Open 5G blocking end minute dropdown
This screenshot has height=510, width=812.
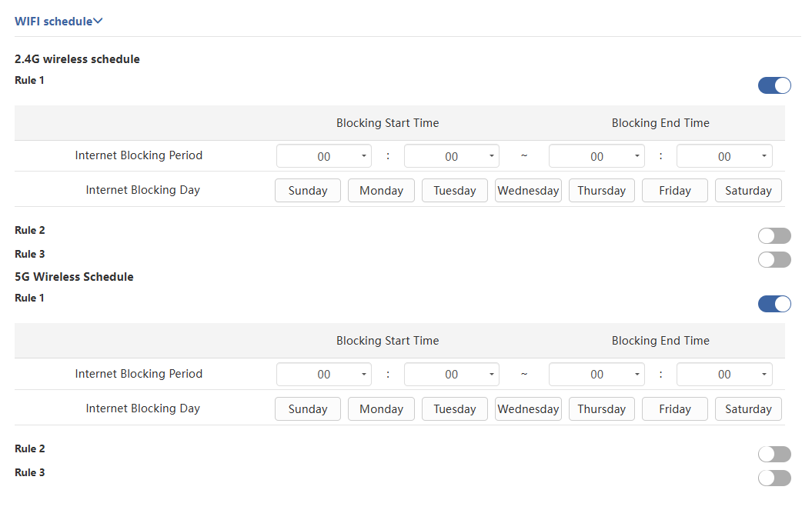[x=724, y=375]
